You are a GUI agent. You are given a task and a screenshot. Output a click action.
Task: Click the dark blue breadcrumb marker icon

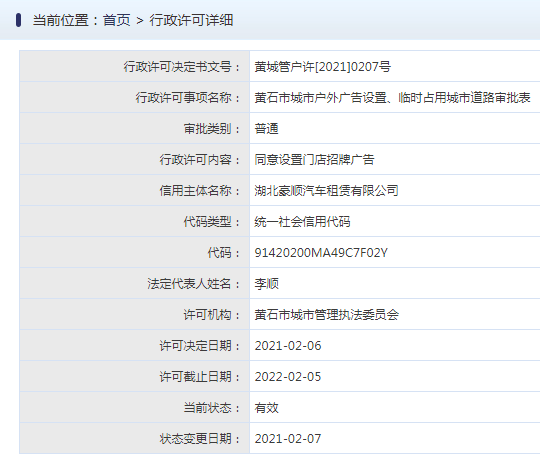(x=18, y=20)
